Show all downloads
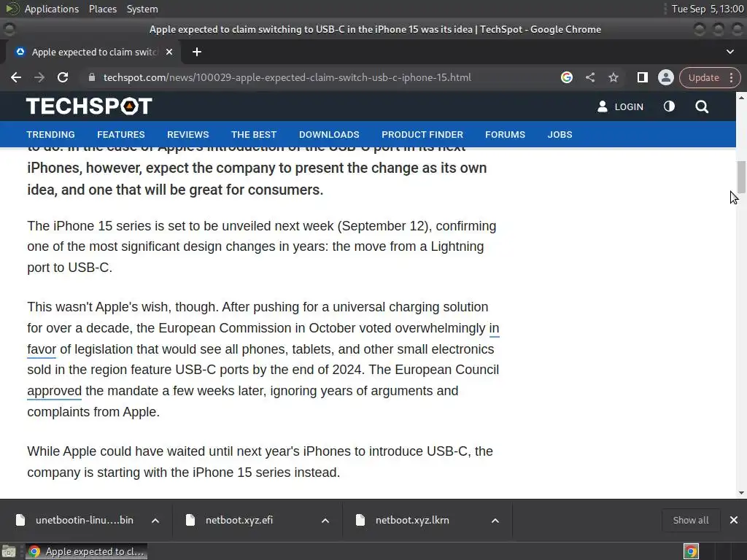Image resolution: width=747 pixels, height=560 pixels. [690, 520]
